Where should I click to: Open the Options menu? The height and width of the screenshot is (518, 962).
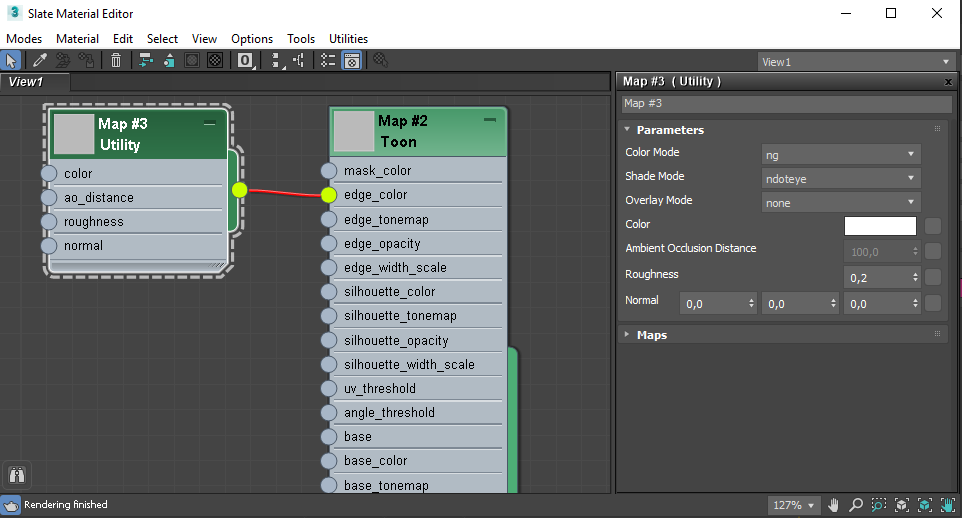click(252, 39)
